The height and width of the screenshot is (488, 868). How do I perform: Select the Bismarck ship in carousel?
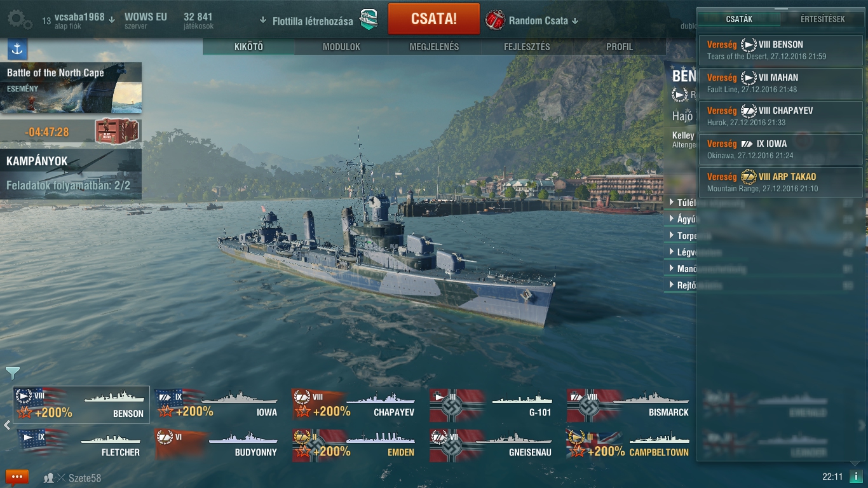click(x=628, y=405)
